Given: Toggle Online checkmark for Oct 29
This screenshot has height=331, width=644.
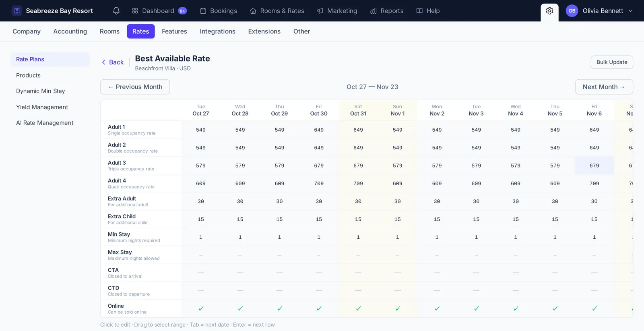Looking at the screenshot, I should pos(279,308).
